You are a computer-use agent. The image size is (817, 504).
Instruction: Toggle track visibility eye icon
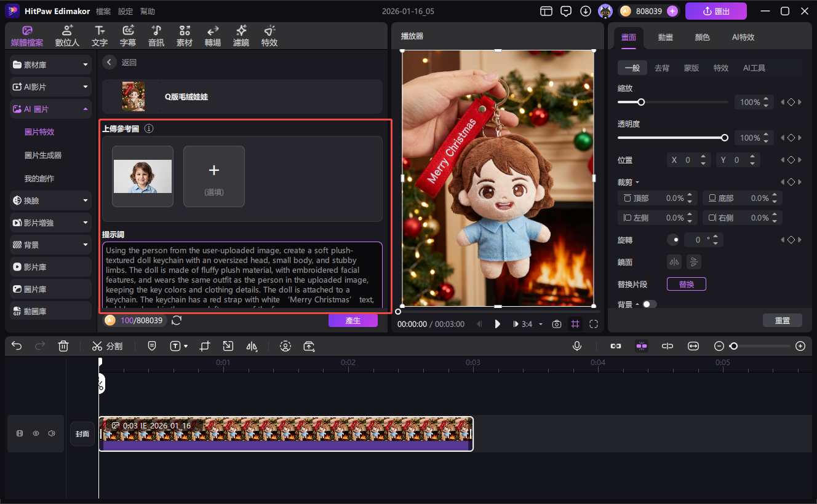[36, 433]
